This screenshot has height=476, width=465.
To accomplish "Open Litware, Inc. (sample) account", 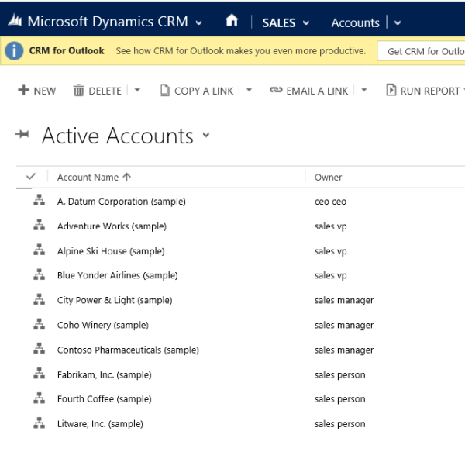I will point(100,424).
